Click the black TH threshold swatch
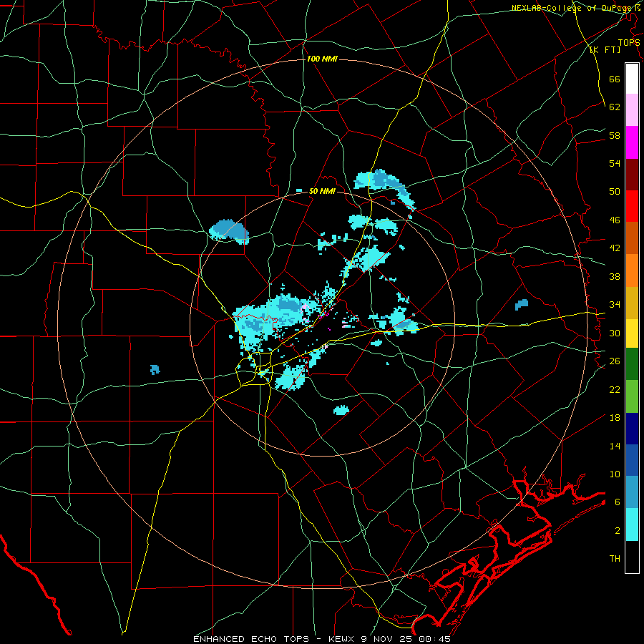Image resolution: width=644 pixels, height=644 pixels. (632, 557)
